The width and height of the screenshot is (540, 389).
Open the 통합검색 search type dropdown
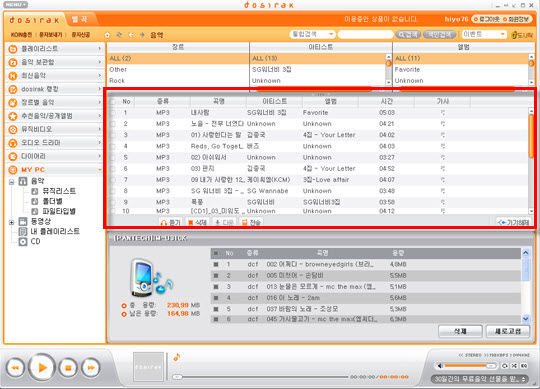[312, 34]
